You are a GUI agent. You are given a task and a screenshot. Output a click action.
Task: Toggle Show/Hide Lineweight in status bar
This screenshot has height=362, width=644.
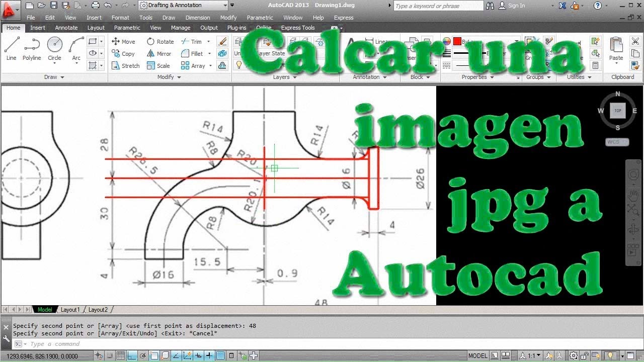[x=209, y=356]
